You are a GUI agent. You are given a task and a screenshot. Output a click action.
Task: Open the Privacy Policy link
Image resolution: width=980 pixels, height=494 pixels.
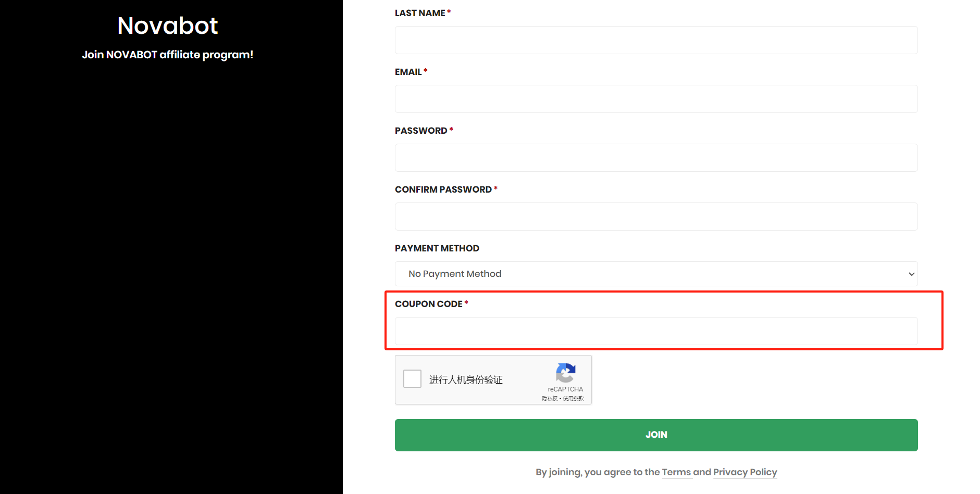pos(745,472)
